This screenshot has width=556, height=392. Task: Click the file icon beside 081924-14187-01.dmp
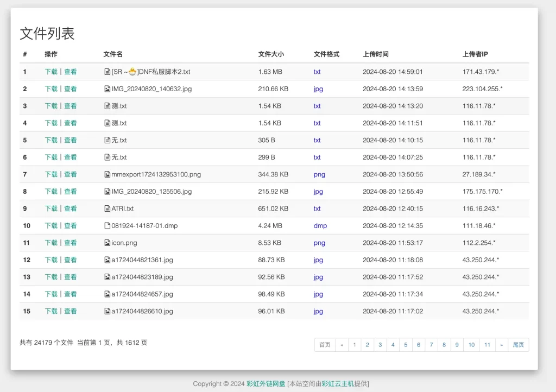(x=107, y=226)
